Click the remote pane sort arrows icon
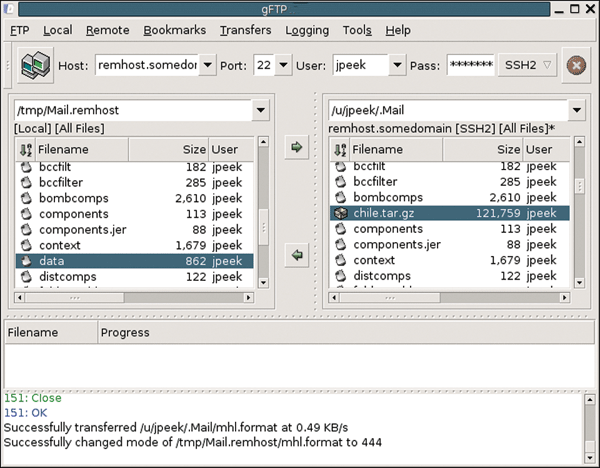Screen dimensions: 600x468 tap(339, 149)
